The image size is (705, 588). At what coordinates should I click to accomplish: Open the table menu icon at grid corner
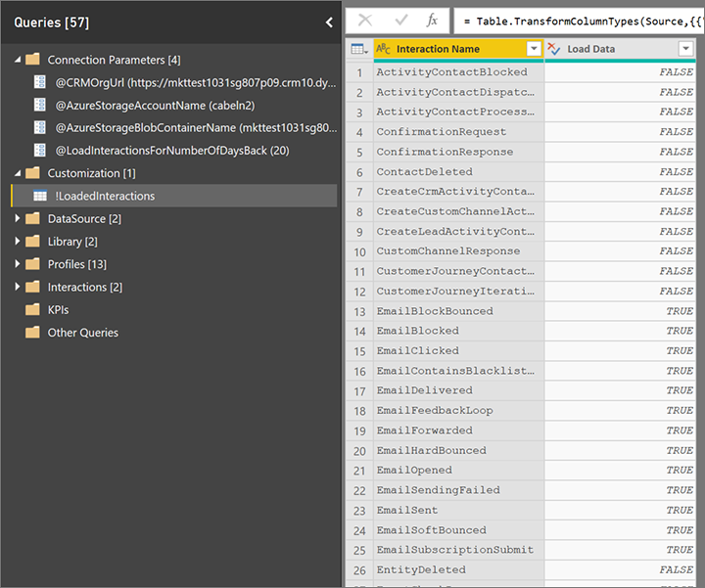359,49
